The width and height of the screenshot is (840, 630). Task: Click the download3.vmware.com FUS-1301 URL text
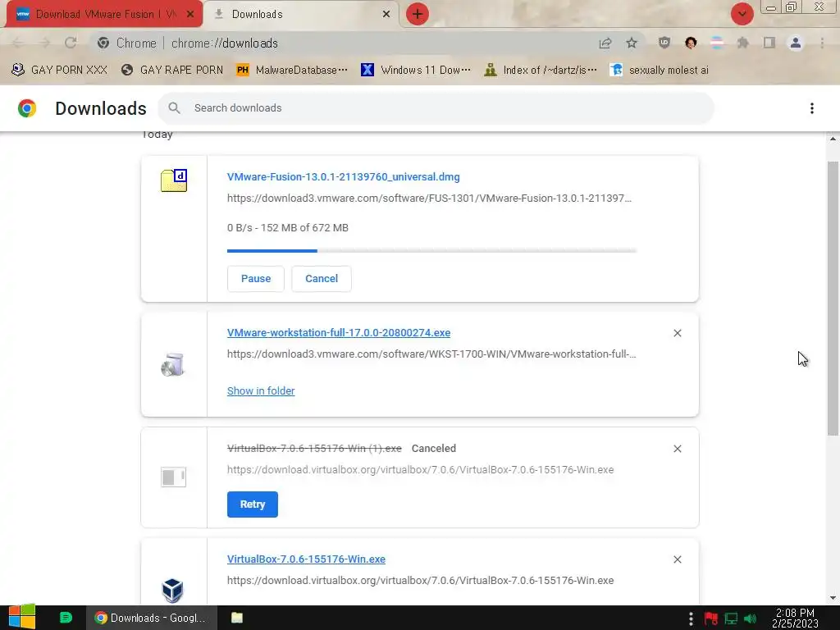429,199
